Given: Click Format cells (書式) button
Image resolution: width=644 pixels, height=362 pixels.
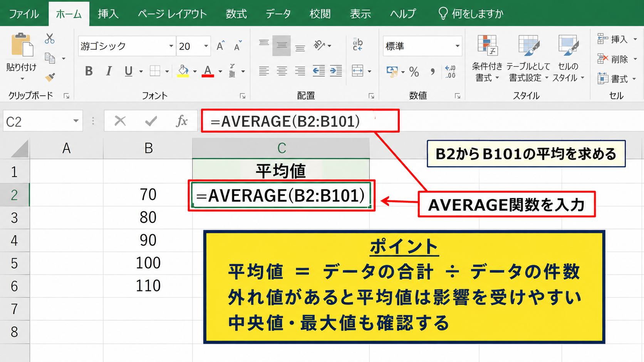Looking at the screenshot, I should tap(617, 79).
